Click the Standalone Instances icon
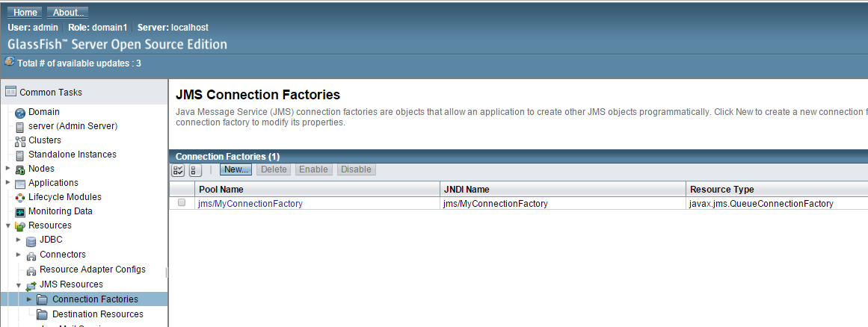The image size is (868, 327). point(20,155)
